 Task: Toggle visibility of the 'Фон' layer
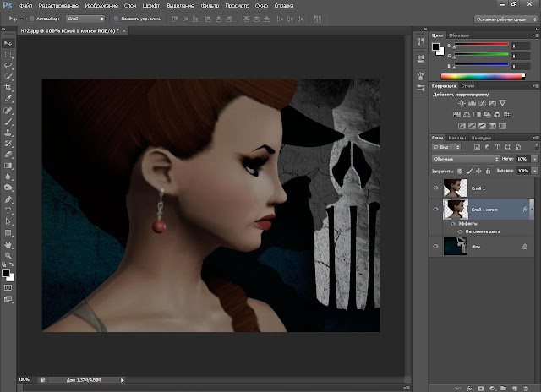[435, 245]
